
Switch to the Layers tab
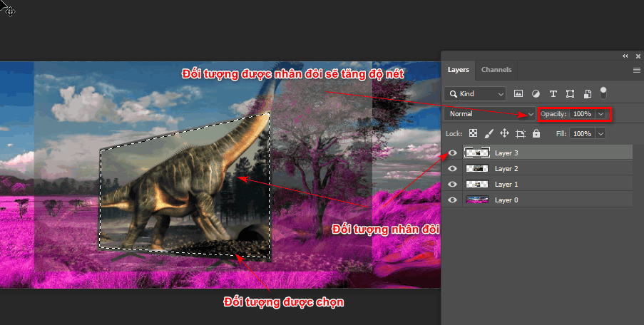click(459, 70)
